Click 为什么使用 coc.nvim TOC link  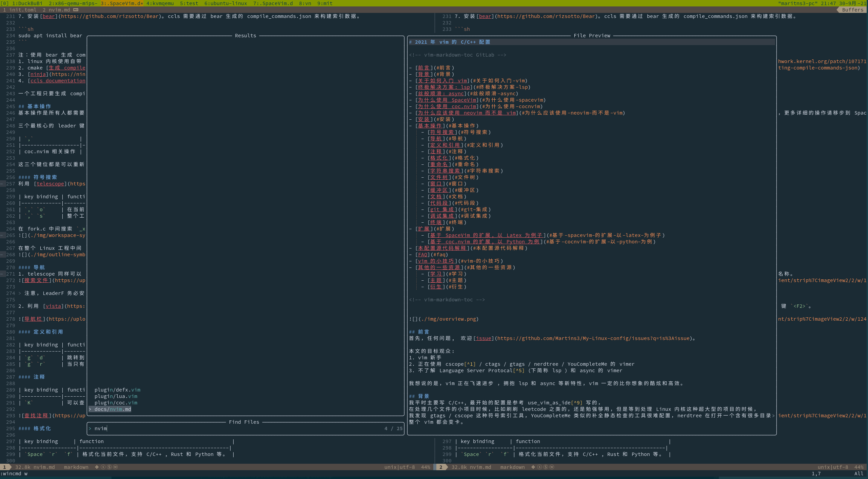click(447, 106)
